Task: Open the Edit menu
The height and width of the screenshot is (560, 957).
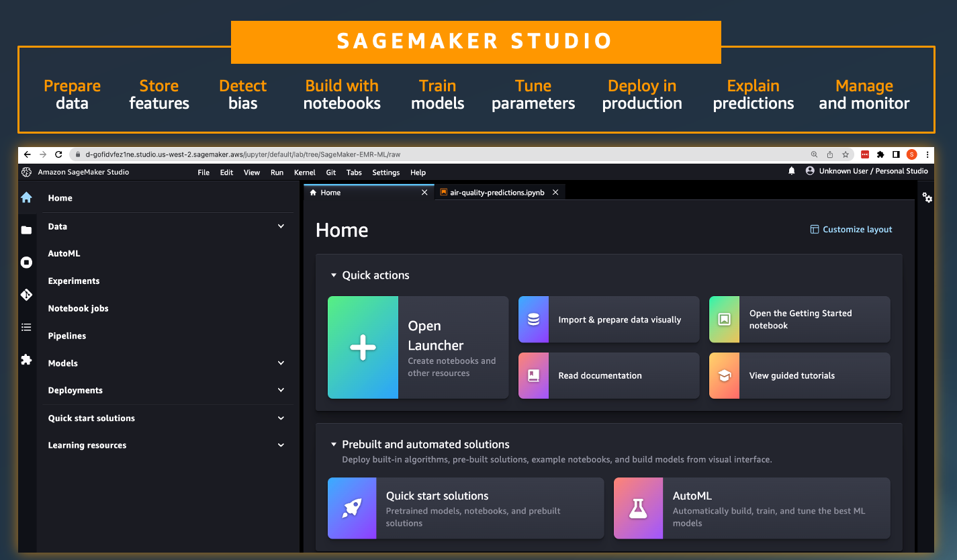Action: [226, 173]
